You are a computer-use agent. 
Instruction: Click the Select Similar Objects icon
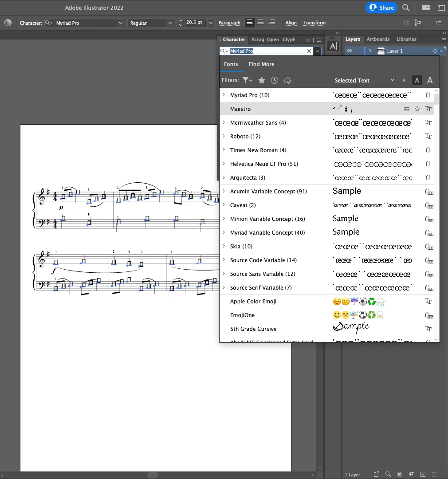pyautogui.click(x=417, y=23)
